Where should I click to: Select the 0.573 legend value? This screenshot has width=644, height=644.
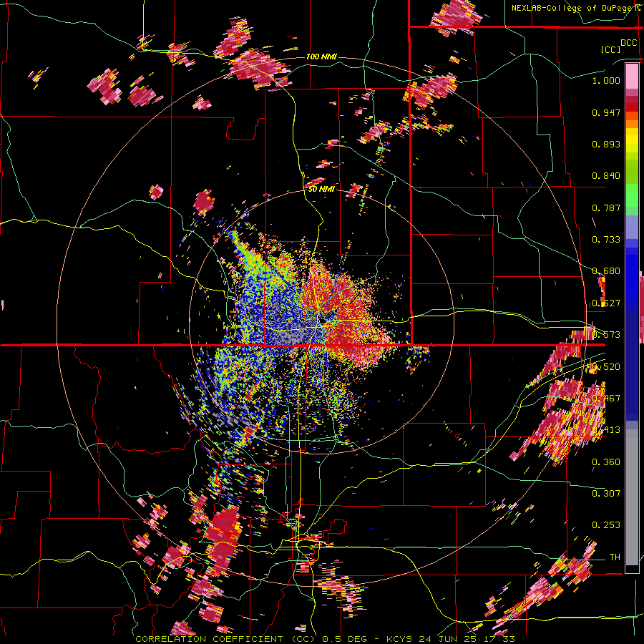pos(606,335)
